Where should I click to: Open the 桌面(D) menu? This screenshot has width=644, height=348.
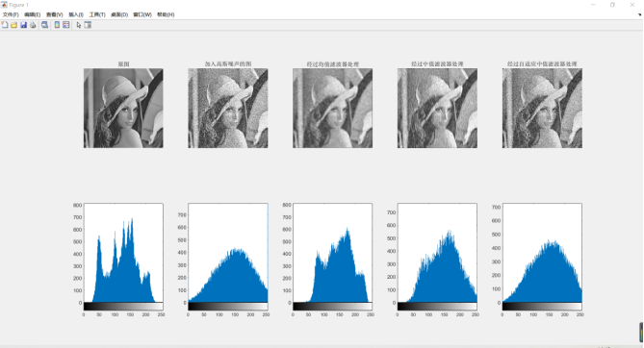pyautogui.click(x=119, y=14)
